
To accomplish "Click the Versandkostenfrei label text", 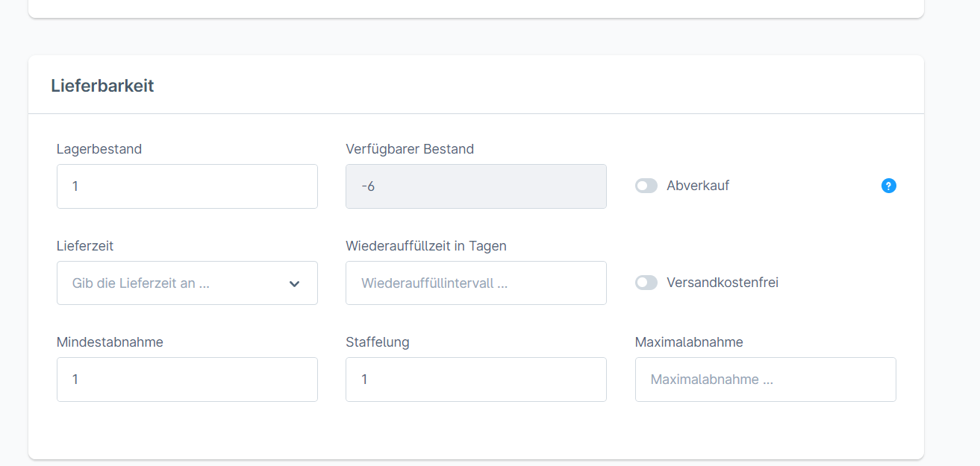I will [722, 283].
